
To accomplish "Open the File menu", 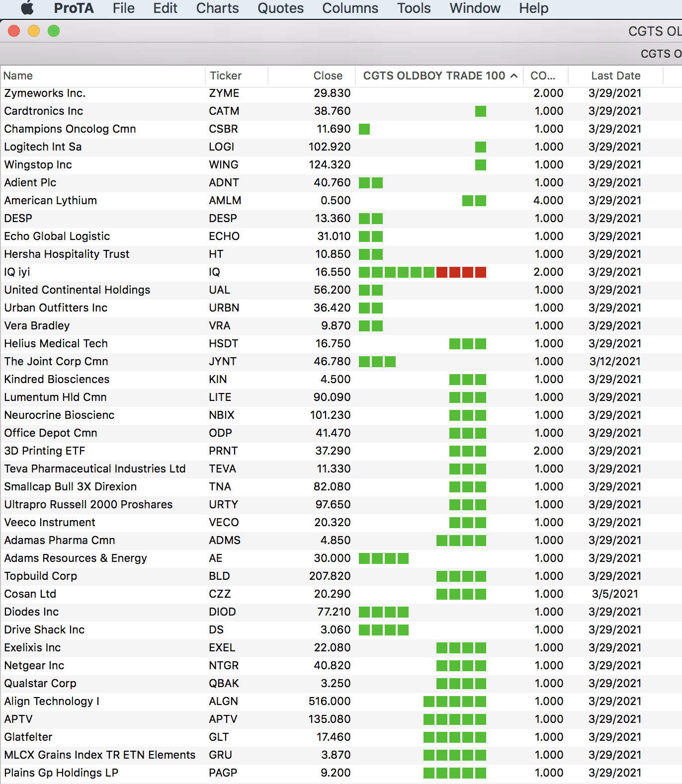I will pos(123,8).
